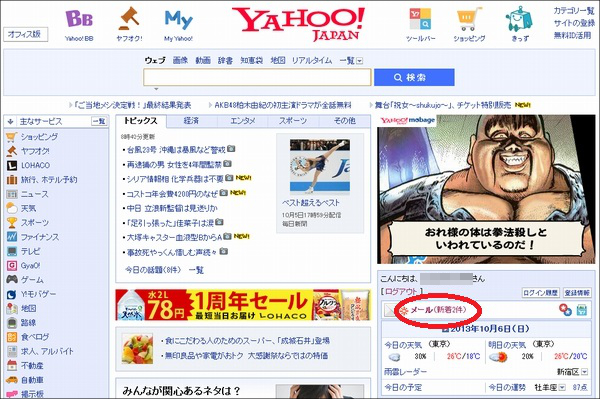Screen dimensions: 600x399
Task: Open the 台風23号 news headline
Action: [176, 150]
